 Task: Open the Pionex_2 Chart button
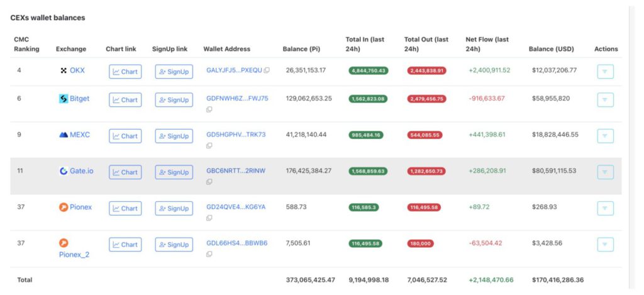[125, 245]
